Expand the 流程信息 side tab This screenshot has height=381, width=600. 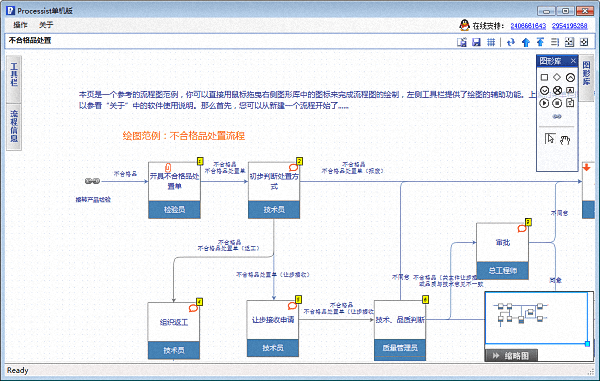click(14, 127)
